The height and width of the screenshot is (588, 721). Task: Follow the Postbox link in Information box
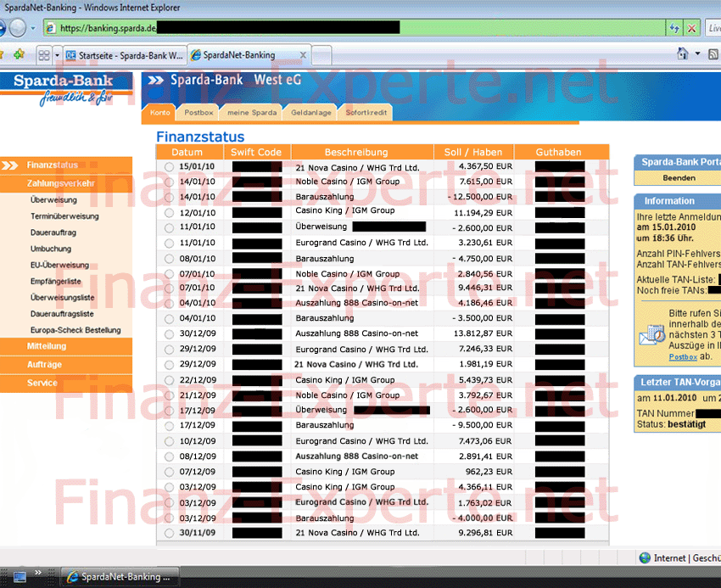683,357
